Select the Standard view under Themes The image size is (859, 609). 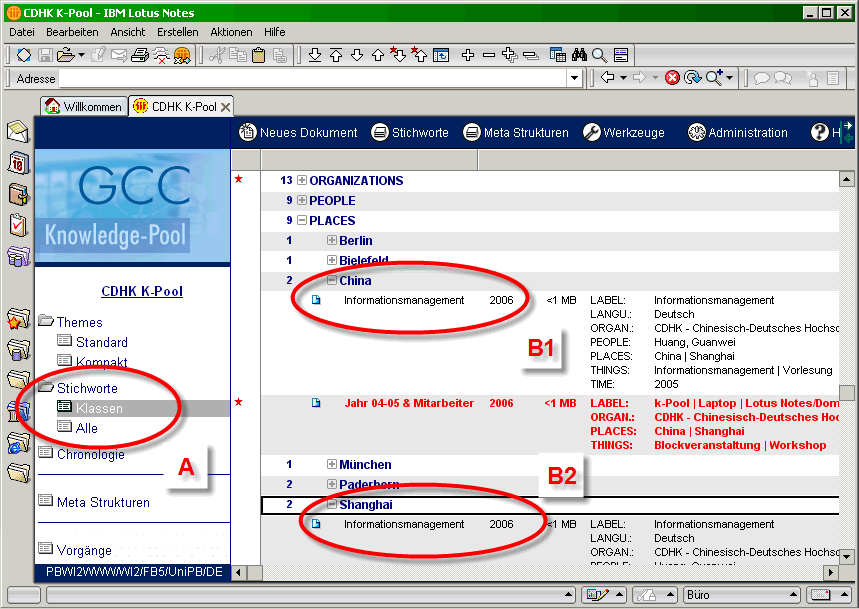click(x=102, y=342)
